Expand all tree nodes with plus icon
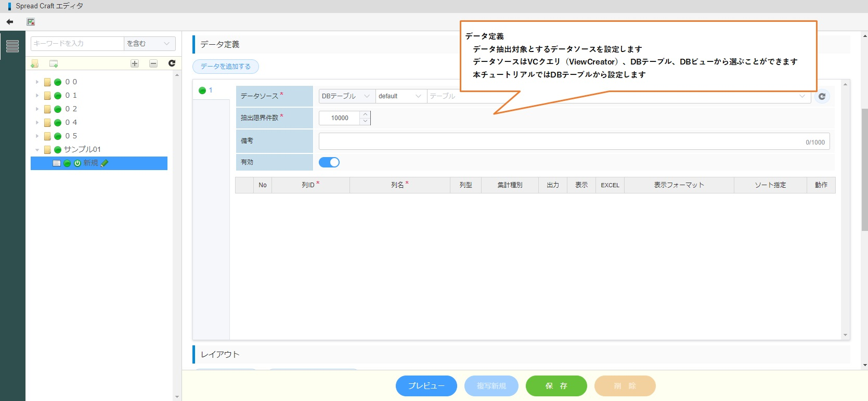This screenshot has height=401, width=868. (x=135, y=63)
